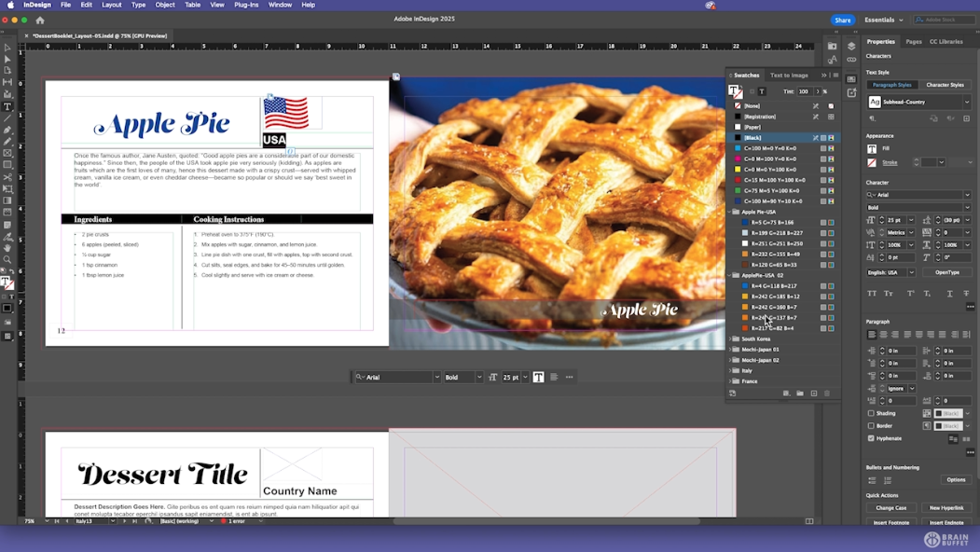Open the Links panel icon

coord(851,60)
